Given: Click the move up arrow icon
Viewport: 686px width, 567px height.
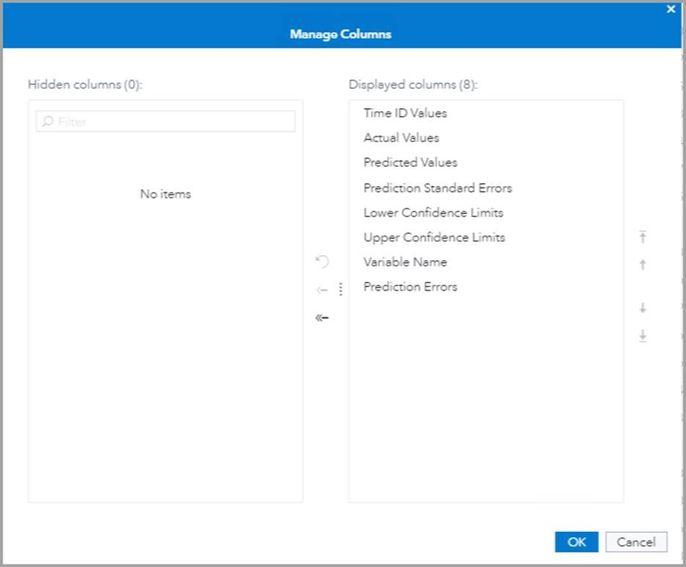Looking at the screenshot, I should pyautogui.click(x=643, y=265).
